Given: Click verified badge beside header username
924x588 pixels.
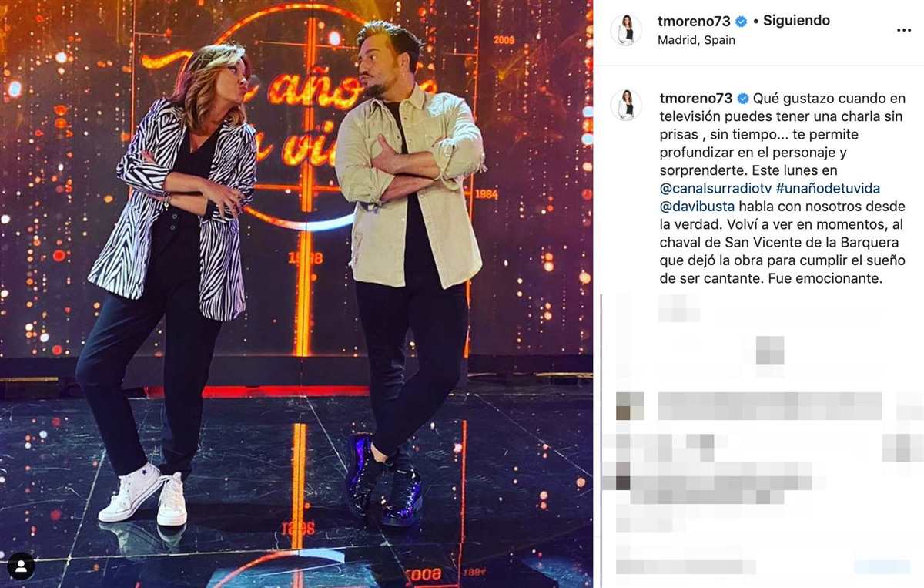Looking at the screenshot, I should coord(742,22).
